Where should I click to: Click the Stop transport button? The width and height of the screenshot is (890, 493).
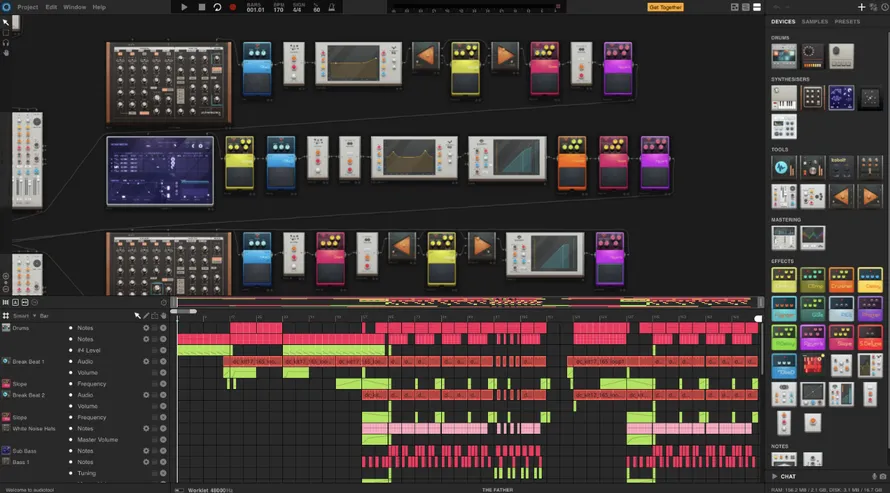(x=201, y=7)
